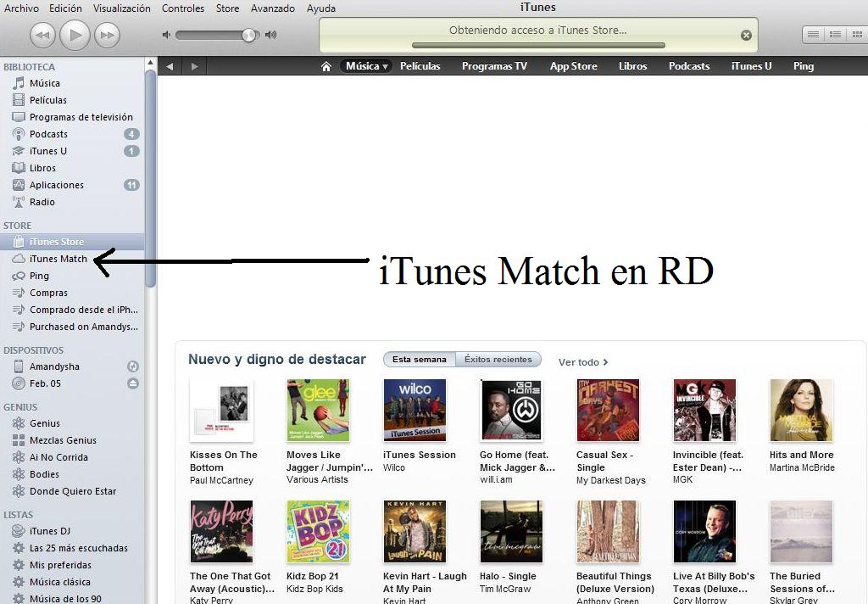868x604 pixels.
Task: Click sync icon next to Amandysha
Action: (133, 366)
